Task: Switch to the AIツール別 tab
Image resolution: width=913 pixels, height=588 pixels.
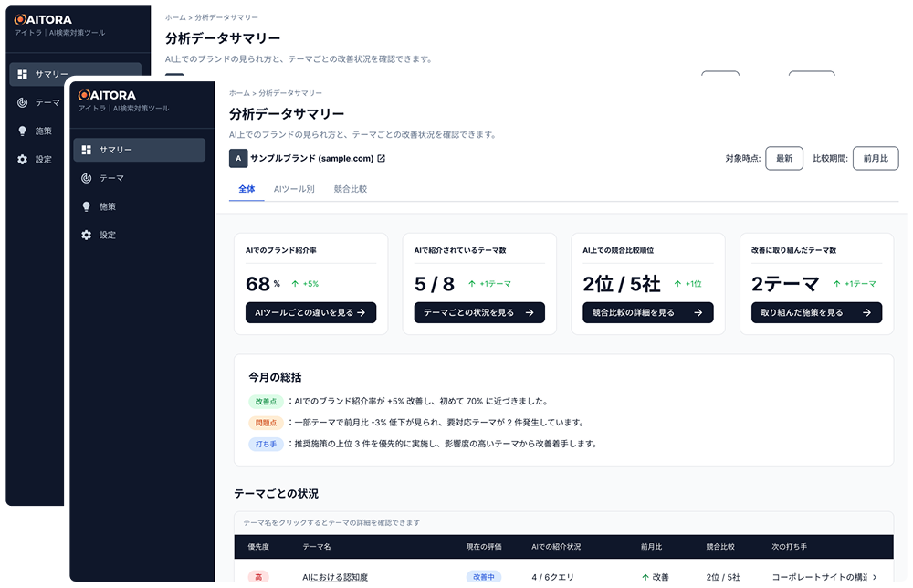Action: coord(294,189)
